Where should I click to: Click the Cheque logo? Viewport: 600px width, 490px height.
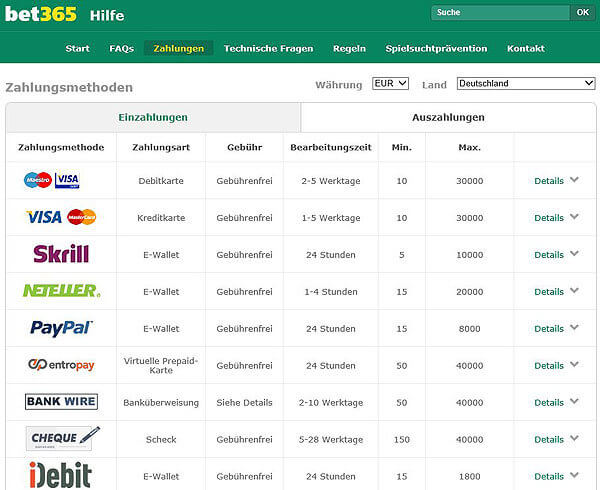(x=62, y=438)
